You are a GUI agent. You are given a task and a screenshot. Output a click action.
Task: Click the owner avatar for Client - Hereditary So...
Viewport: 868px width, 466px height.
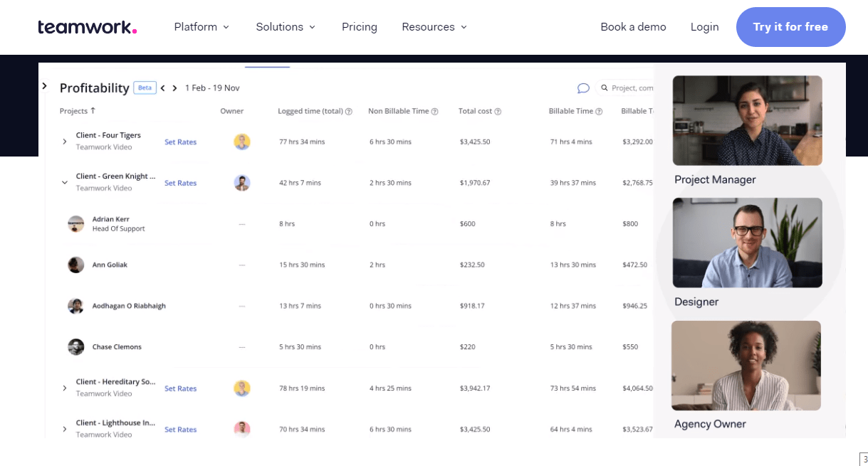coord(242,388)
